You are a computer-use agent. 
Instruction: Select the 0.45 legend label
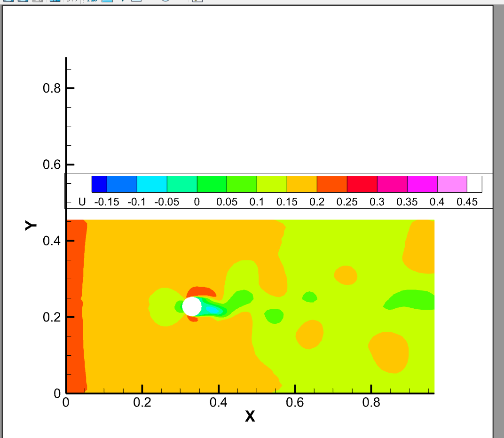pos(467,202)
